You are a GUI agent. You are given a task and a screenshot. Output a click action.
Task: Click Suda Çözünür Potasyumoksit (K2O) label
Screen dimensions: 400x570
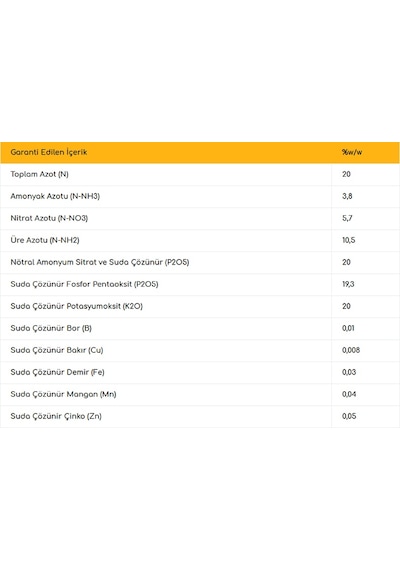(x=76, y=306)
